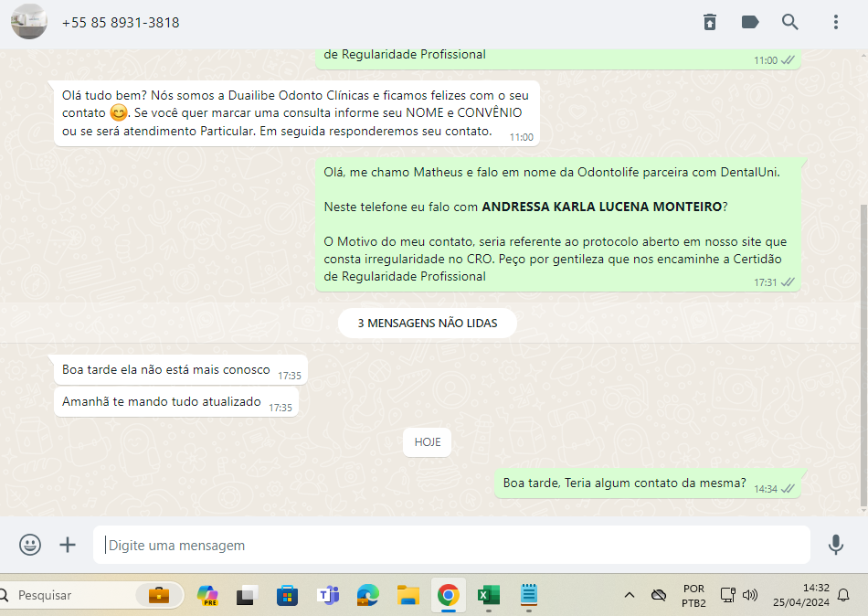Screen dimensions: 868x616
Task: Click the microphone voice message icon
Action: pyautogui.click(x=836, y=545)
